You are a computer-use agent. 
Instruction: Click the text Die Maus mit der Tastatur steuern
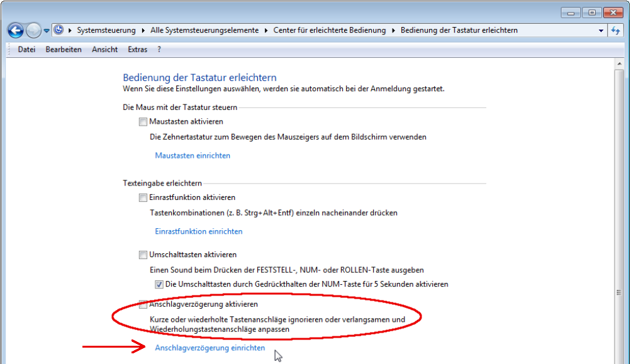pyautogui.click(x=180, y=108)
